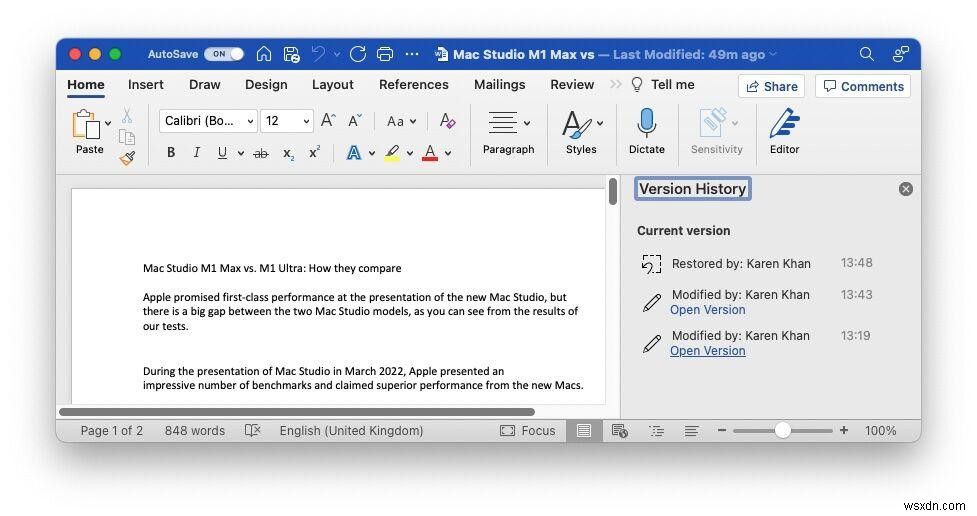
Task: Open the Change Case Aa dropdown
Action: point(401,121)
